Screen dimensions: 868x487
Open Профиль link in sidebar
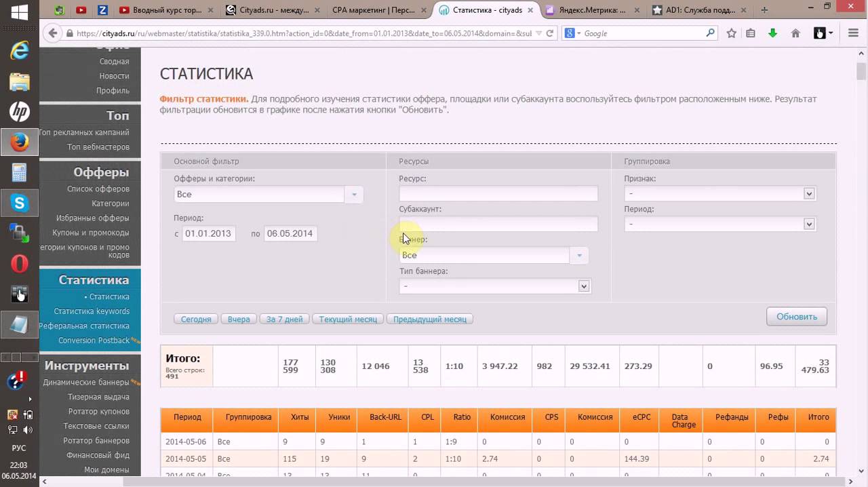coord(113,91)
